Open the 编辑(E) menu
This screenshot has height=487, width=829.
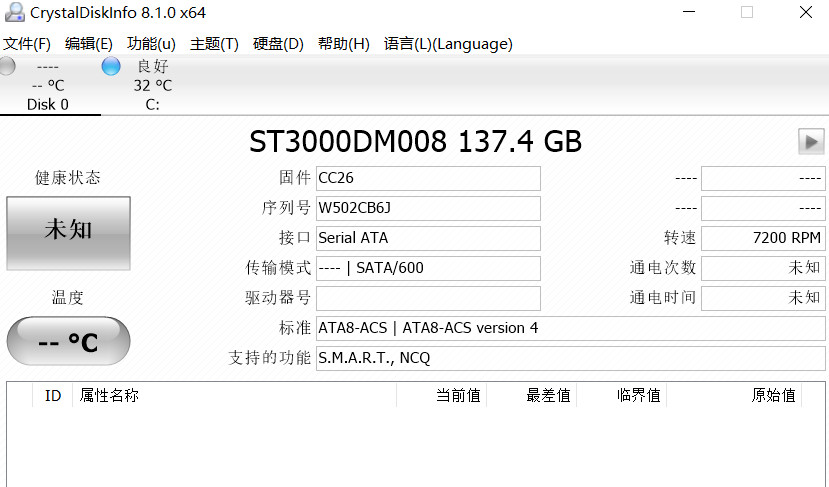[89, 43]
